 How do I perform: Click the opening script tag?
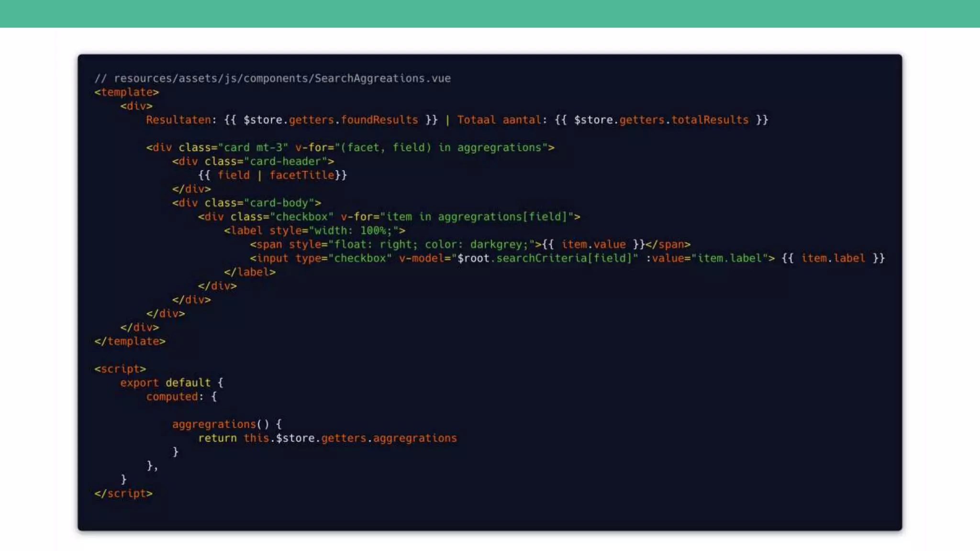tap(120, 369)
